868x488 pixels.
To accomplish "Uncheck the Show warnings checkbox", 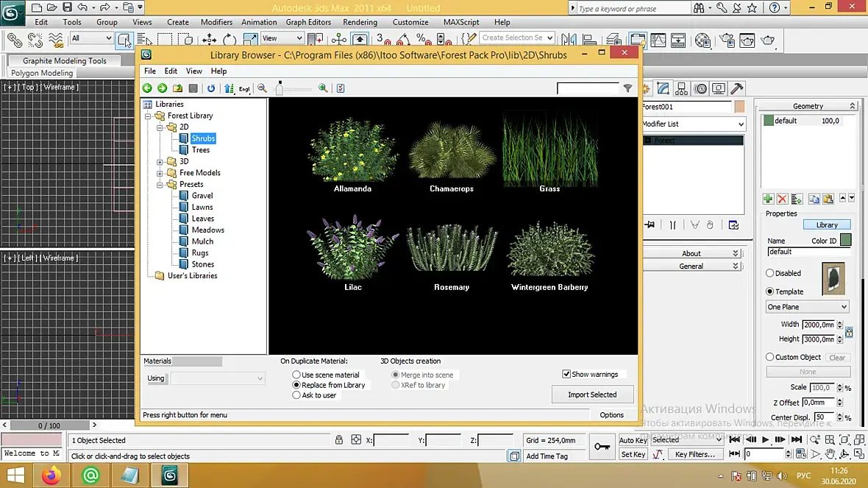I will (x=566, y=374).
